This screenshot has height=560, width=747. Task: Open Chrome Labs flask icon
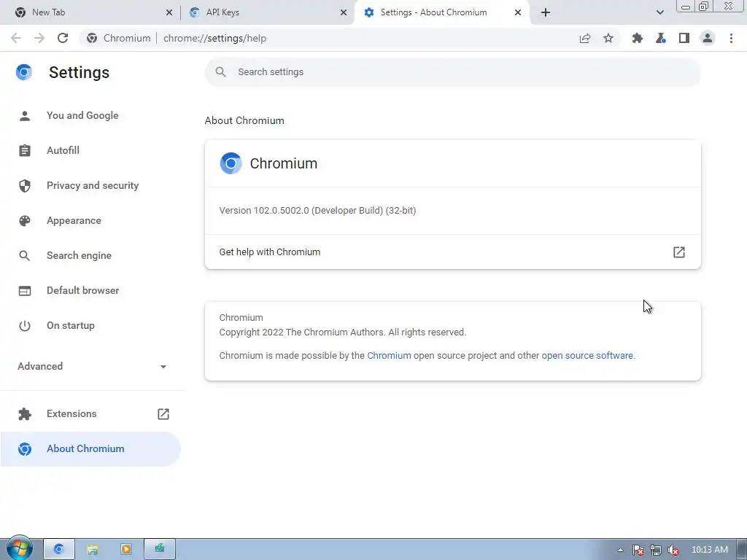[x=660, y=38]
